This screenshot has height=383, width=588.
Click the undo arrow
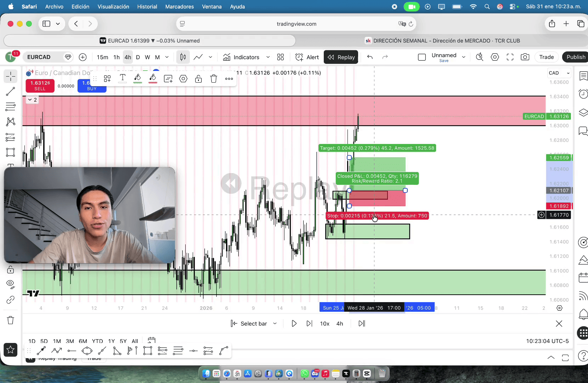370,57
